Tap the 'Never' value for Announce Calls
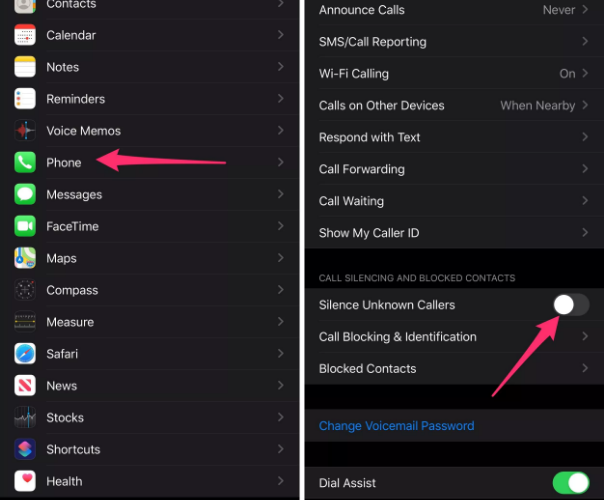This screenshot has width=604, height=500. pyautogui.click(x=559, y=10)
